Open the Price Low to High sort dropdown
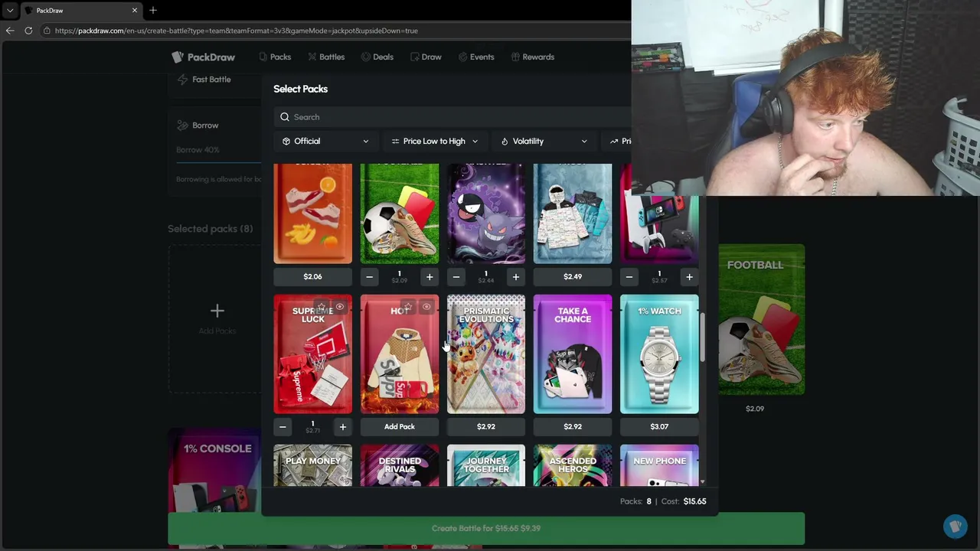Image resolution: width=980 pixels, height=551 pixels. [434, 141]
